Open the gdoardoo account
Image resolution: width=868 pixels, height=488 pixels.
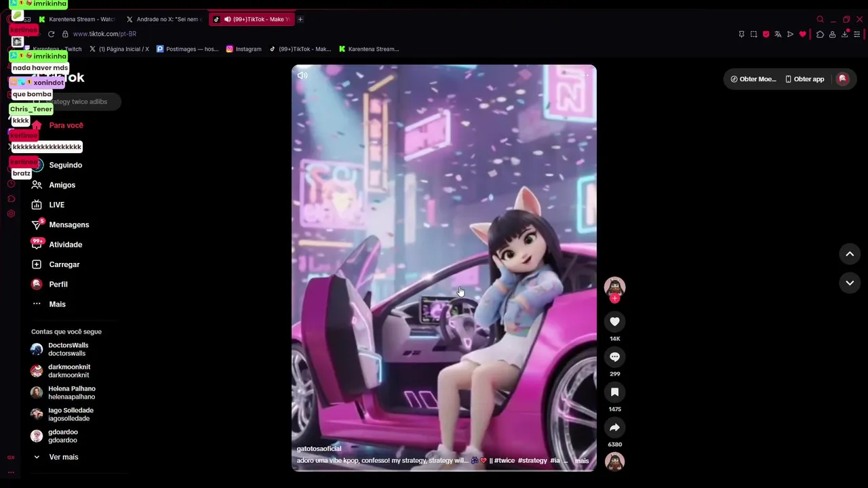click(62, 436)
